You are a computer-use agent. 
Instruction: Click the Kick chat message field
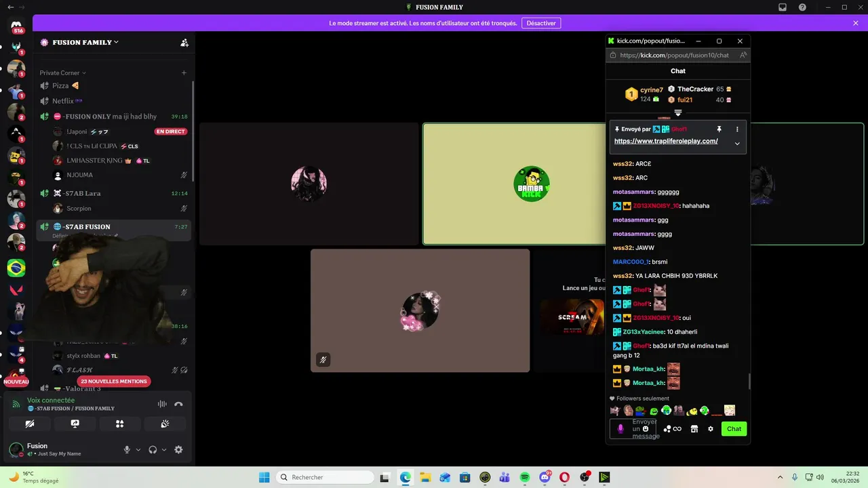point(633,429)
